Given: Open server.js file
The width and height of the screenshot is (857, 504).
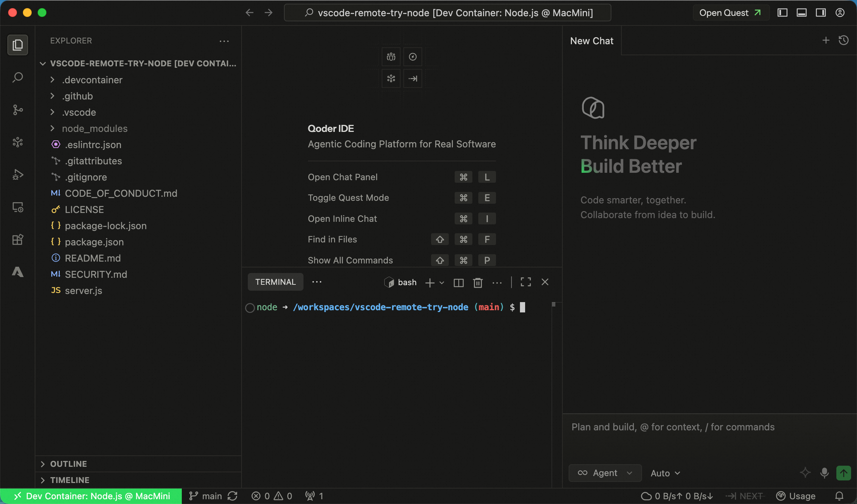Looking at the screenshot, I should (x=138, y=291).
